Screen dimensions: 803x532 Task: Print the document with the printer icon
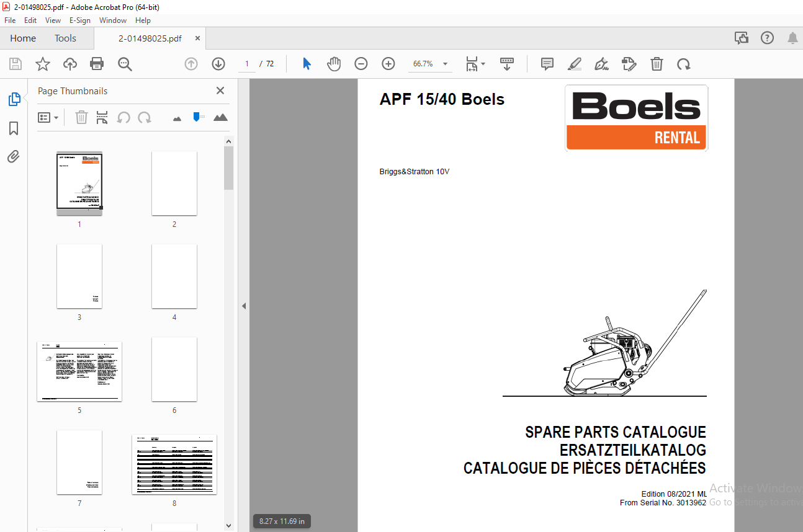tap(97, 64)
